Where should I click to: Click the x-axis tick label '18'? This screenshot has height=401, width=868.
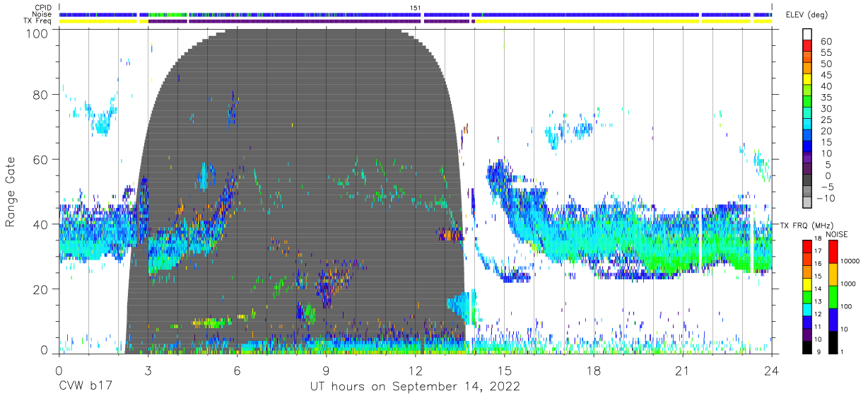coord(594,371)
